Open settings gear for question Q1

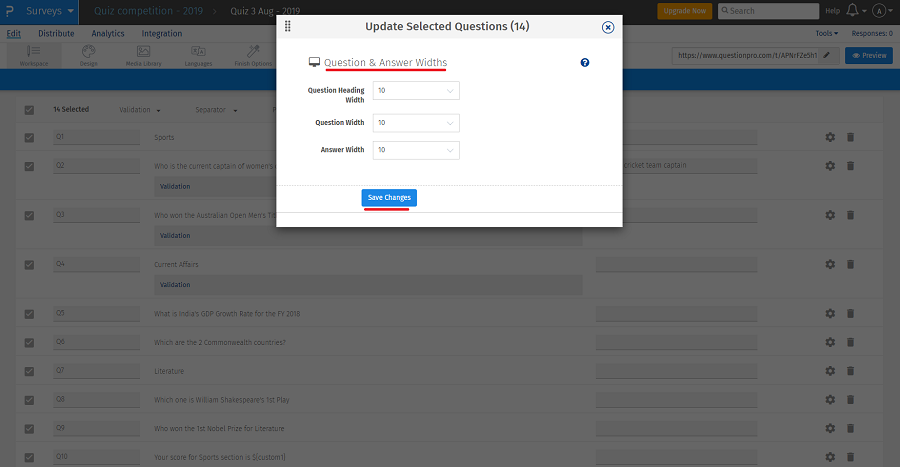829,137
